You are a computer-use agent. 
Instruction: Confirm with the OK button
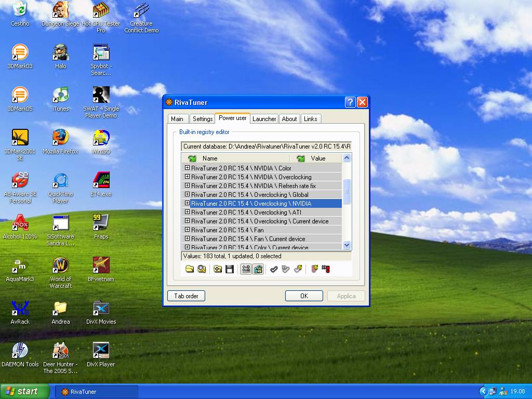pos(304,296)
